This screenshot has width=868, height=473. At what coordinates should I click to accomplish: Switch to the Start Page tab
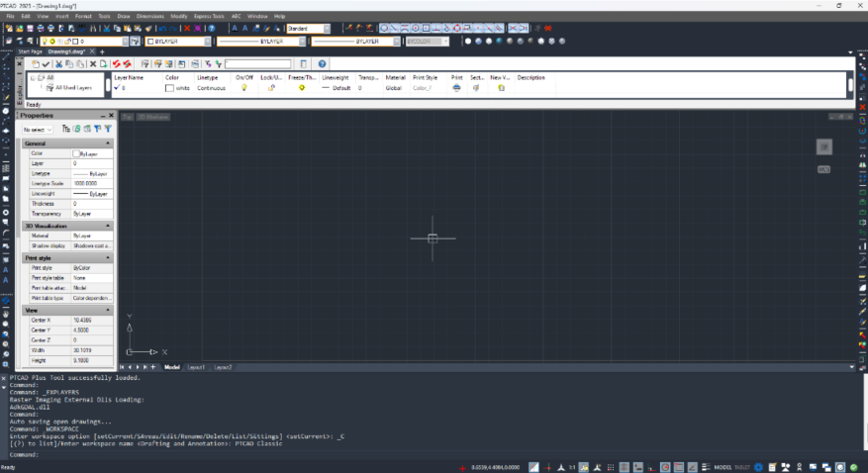click(30, 51)
